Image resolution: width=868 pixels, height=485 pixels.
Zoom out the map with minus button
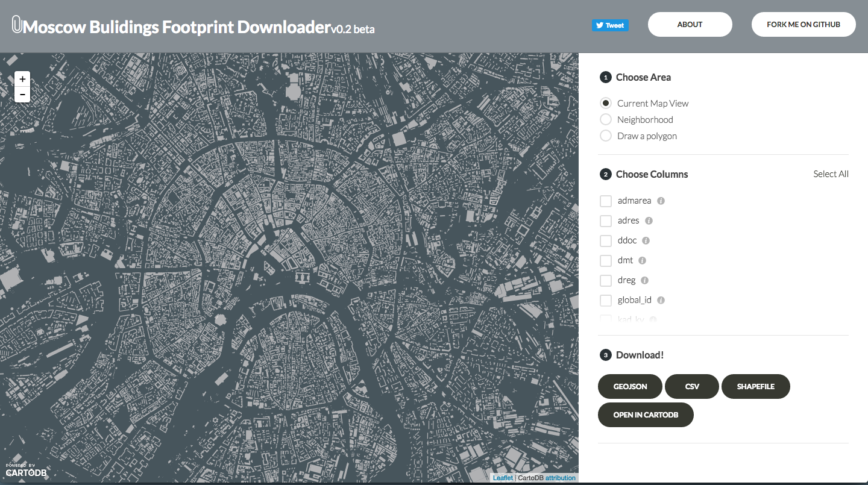[x=22, y=95]
